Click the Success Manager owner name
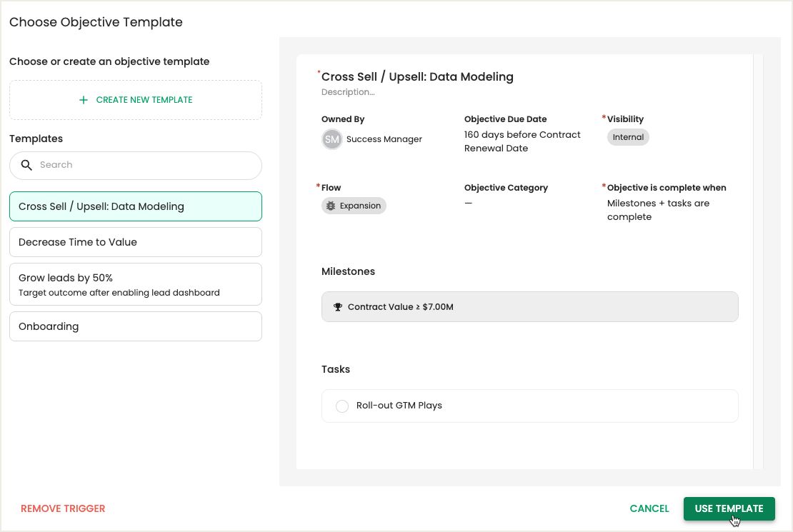 click(x=384, y=139)
